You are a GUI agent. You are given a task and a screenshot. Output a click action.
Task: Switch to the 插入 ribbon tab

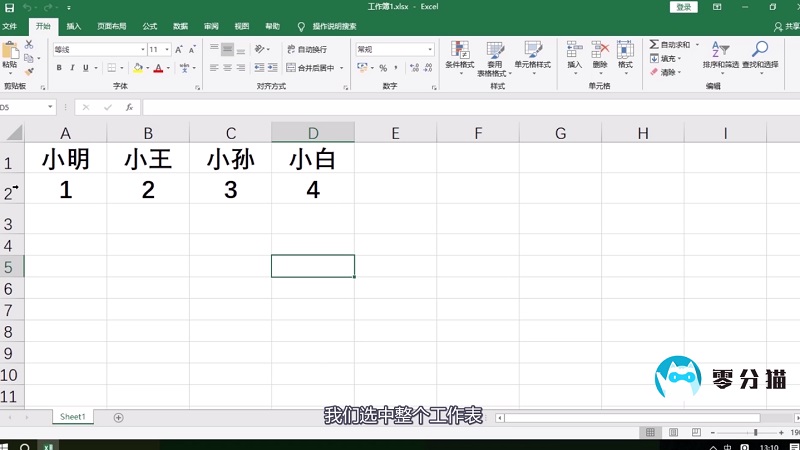74,26
